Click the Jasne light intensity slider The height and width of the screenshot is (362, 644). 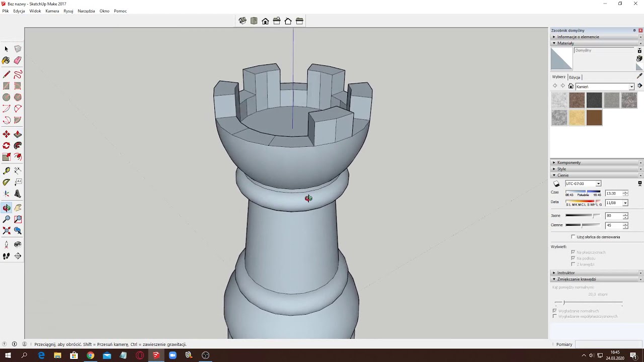click(x=583, y=216)
